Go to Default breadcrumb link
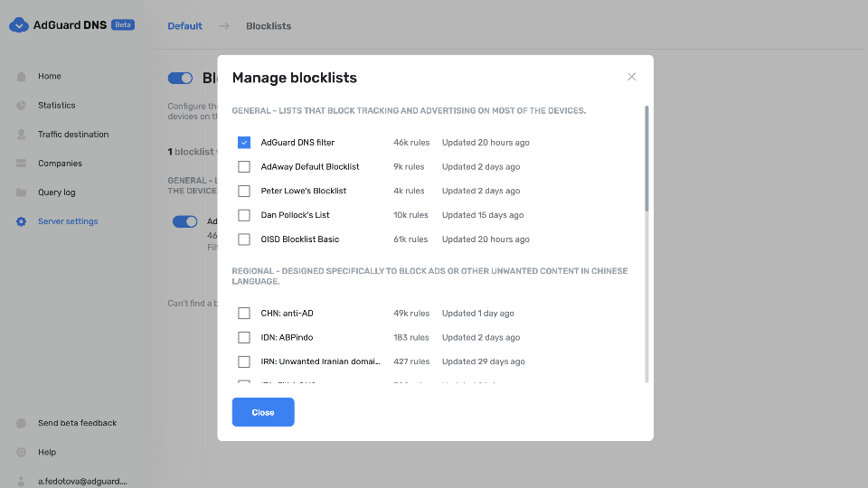The width and height of the screenshot is (868, 488). click(184, 26)
